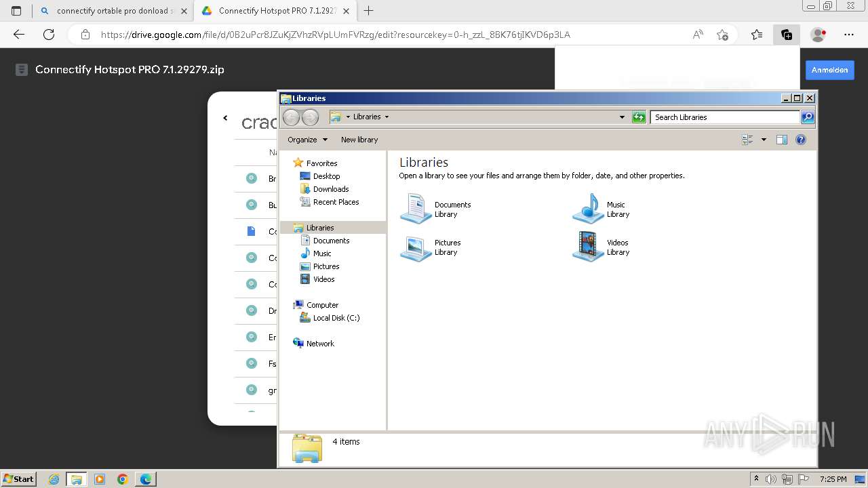This screenshot has width=868, height=488.
Task: Click New library button
Action: 359,140
